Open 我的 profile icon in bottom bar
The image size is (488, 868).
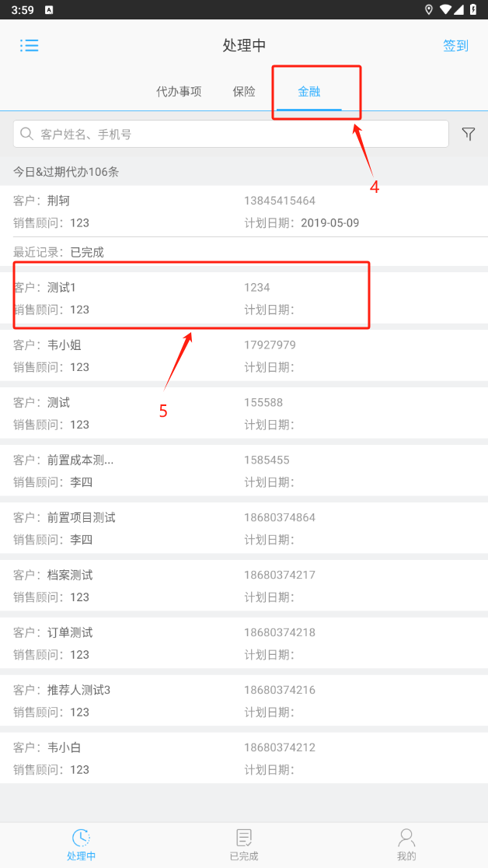click(x=406, y=838)
